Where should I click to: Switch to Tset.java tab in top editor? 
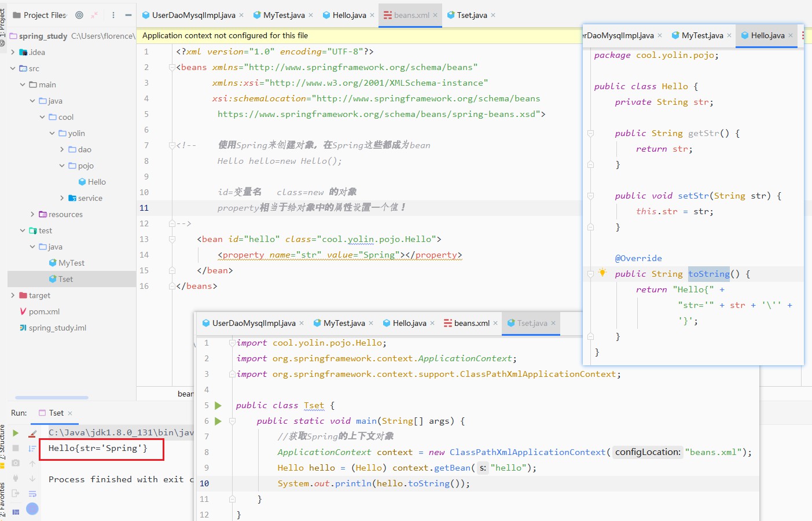472,15
